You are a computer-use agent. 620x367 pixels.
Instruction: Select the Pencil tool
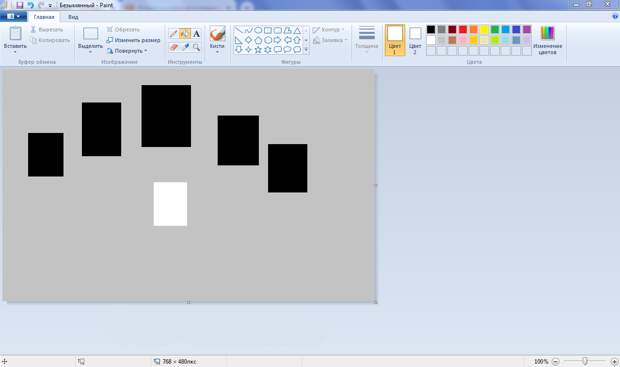[173, 34]
